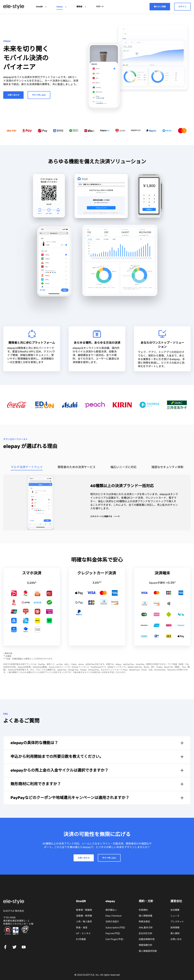
Task: Click the d払い logo in the brand strip
Action: tap(89, 130)
